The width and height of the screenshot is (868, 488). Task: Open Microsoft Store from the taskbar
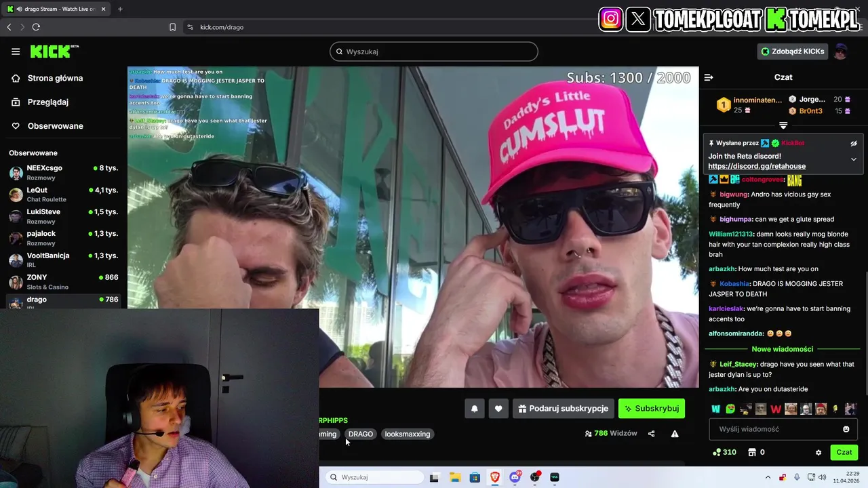pyautogui.click(x=475, y=477)
